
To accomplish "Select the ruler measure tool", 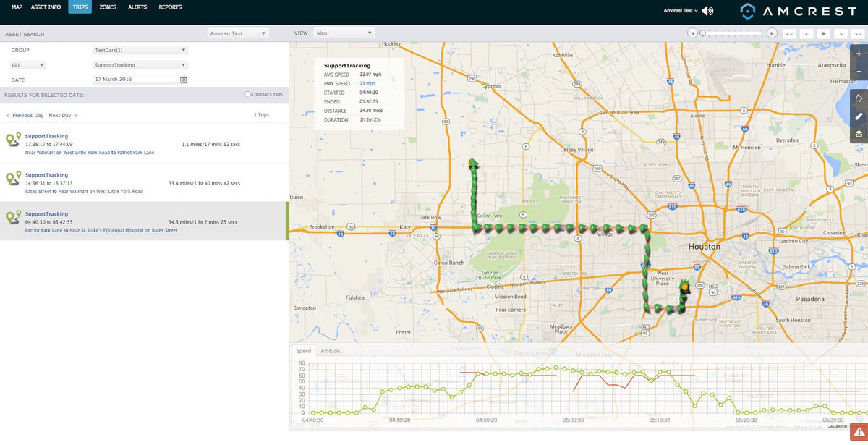I will click(x=859, y=116).
